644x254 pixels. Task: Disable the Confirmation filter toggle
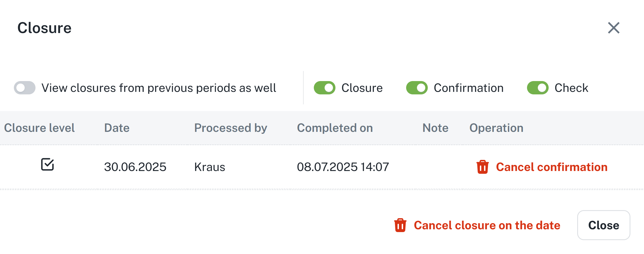(417, 88)
